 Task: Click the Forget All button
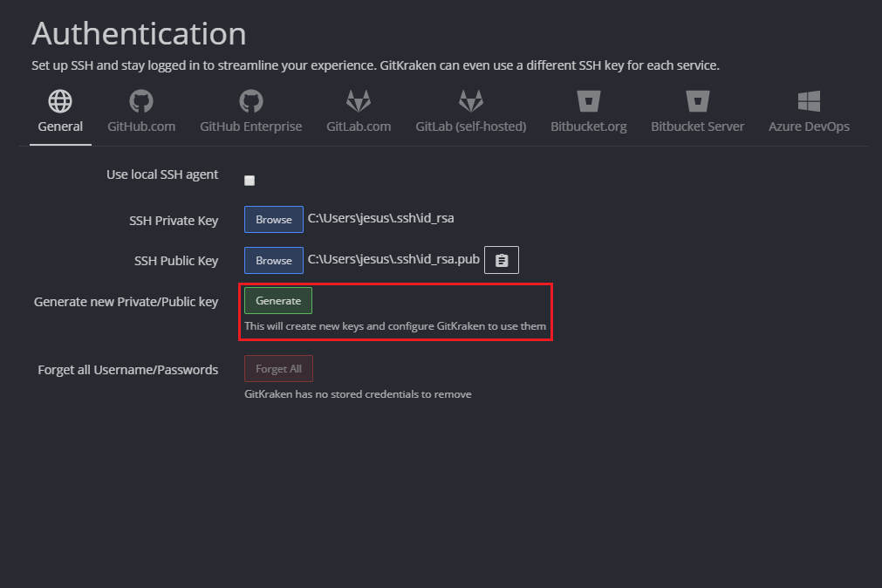point(278,368)
